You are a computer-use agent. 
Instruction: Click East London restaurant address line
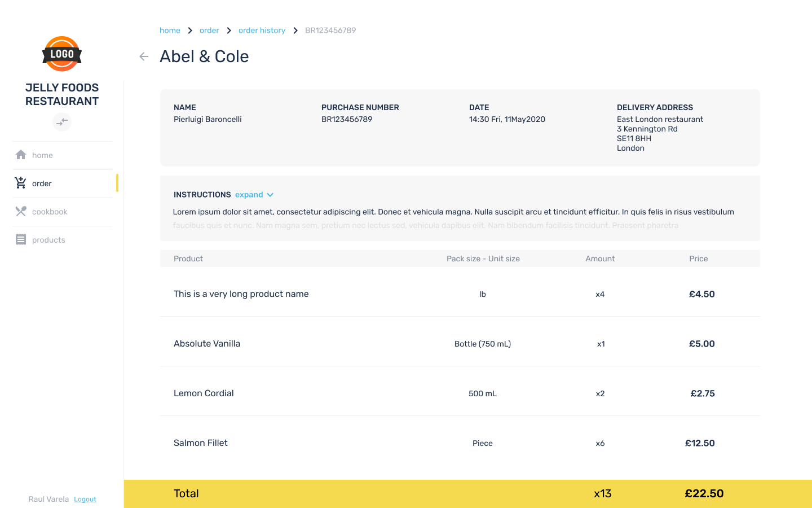pos(660,119)
